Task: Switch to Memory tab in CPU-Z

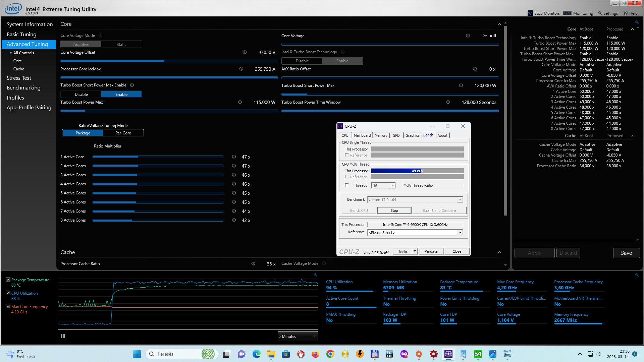Action: tap(381, 135)
